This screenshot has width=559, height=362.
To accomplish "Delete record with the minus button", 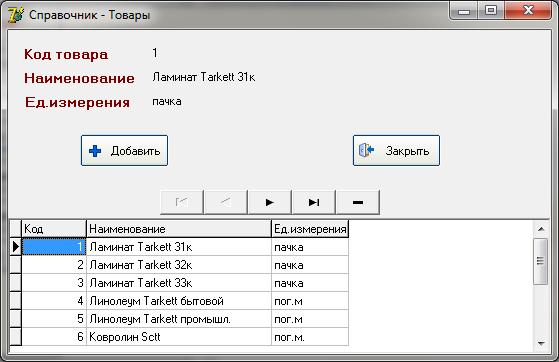I will click(358, 202).
